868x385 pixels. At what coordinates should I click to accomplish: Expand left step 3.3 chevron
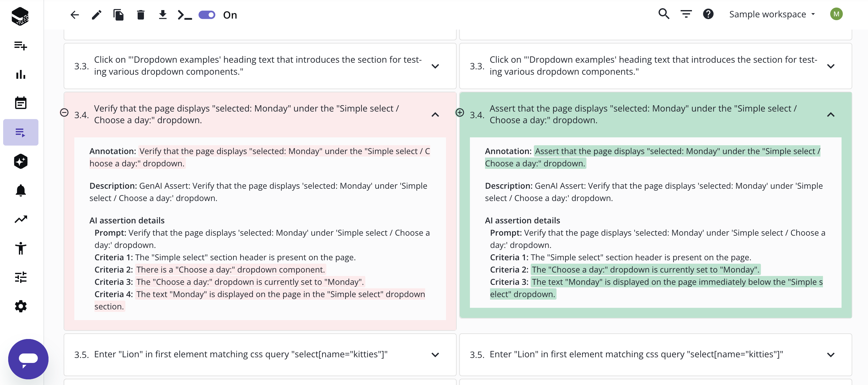(x=435, y=66)
